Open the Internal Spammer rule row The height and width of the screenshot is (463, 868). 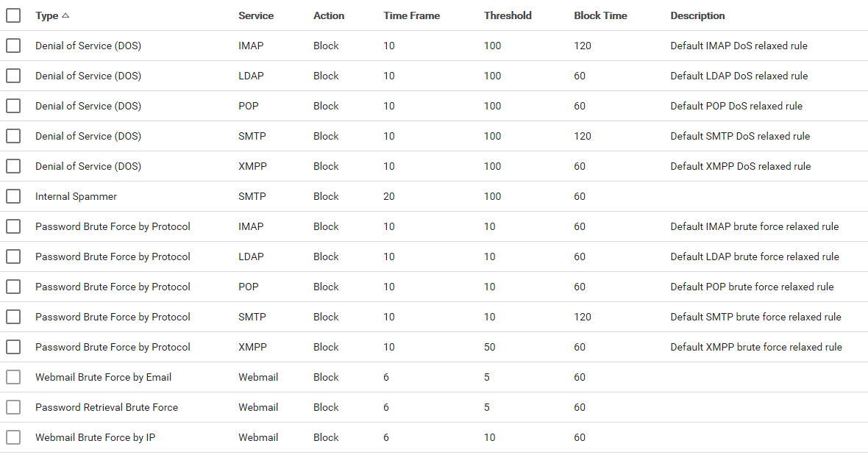pyautogui.click(x=76, y=196)
